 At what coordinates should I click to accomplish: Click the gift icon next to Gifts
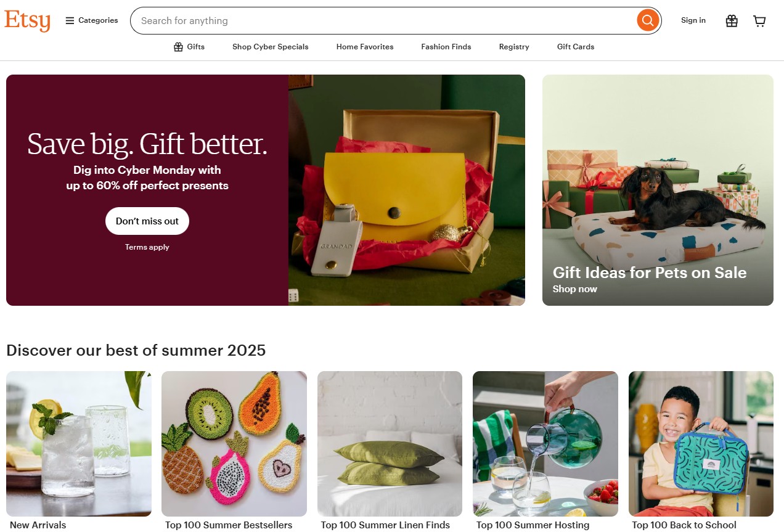(x=178, y=47)
